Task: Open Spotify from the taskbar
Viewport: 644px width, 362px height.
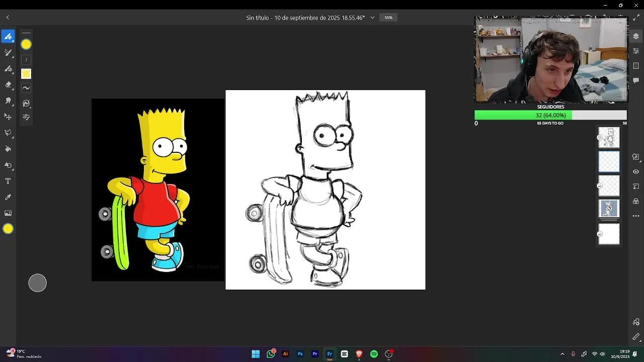Action: (374, 354)
